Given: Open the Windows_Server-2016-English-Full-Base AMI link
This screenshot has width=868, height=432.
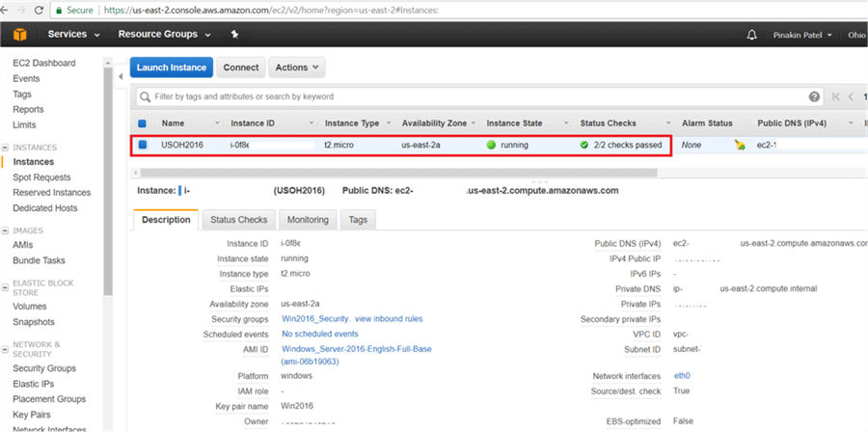Looking at the screenshot, I should click(x=357, y=349).
